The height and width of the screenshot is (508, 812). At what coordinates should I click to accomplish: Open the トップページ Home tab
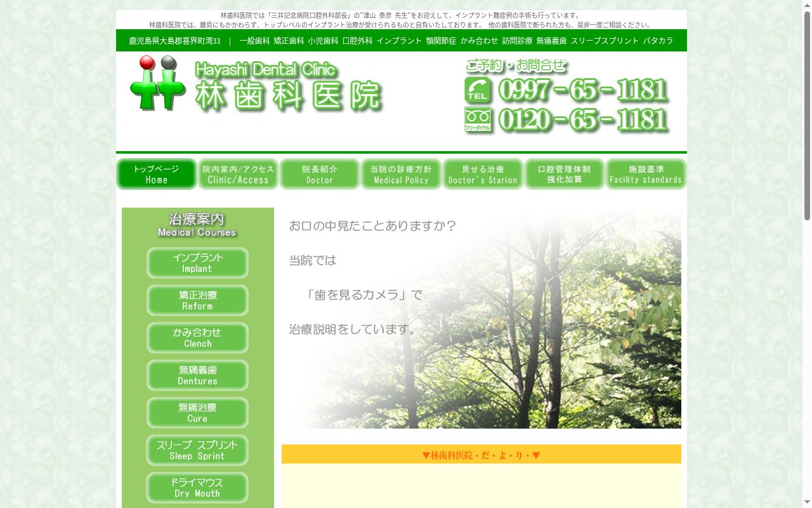click(x=157, y=174)
